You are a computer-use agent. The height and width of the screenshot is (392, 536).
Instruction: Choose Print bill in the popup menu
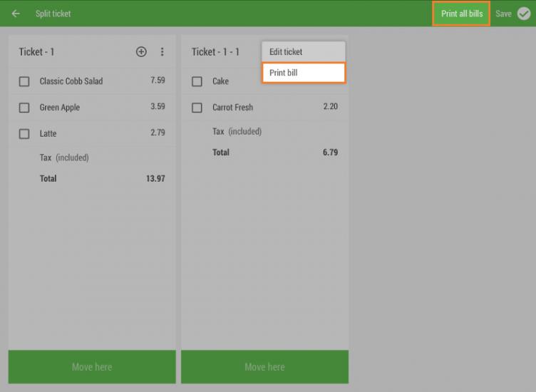pos(304,73)
